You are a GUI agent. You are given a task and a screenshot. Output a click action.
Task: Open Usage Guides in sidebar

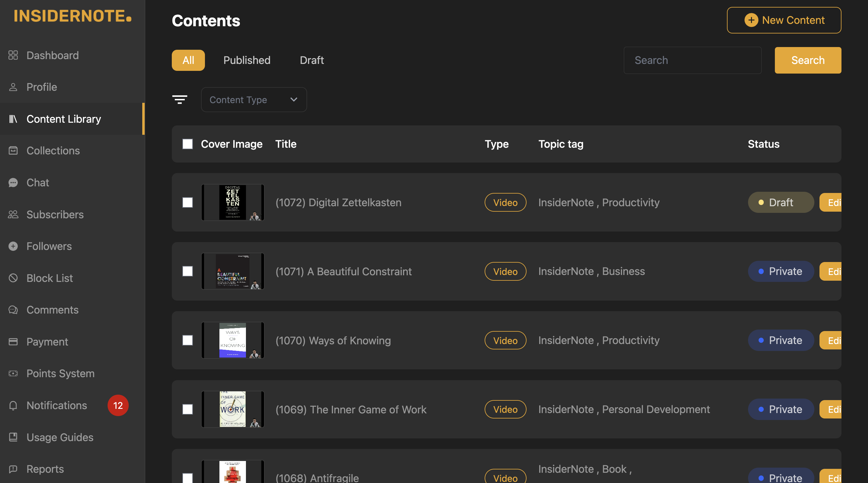tap(72, 437)
